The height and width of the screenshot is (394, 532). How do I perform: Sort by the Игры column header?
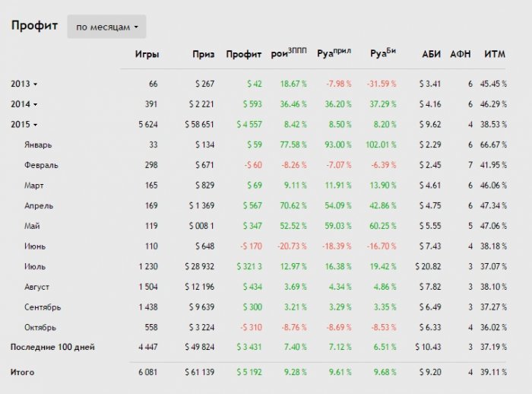pyautogui.click(x=147, y=54)
